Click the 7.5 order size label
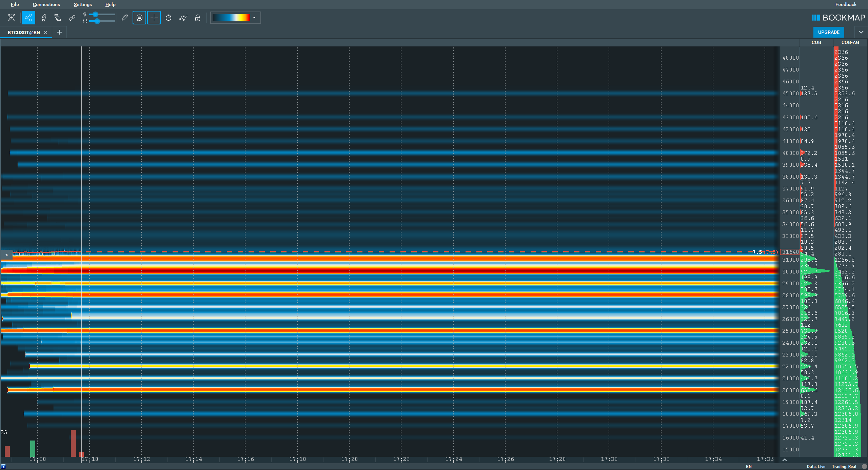The height and width of the screenshot is (470, 868). coord(757,252)
